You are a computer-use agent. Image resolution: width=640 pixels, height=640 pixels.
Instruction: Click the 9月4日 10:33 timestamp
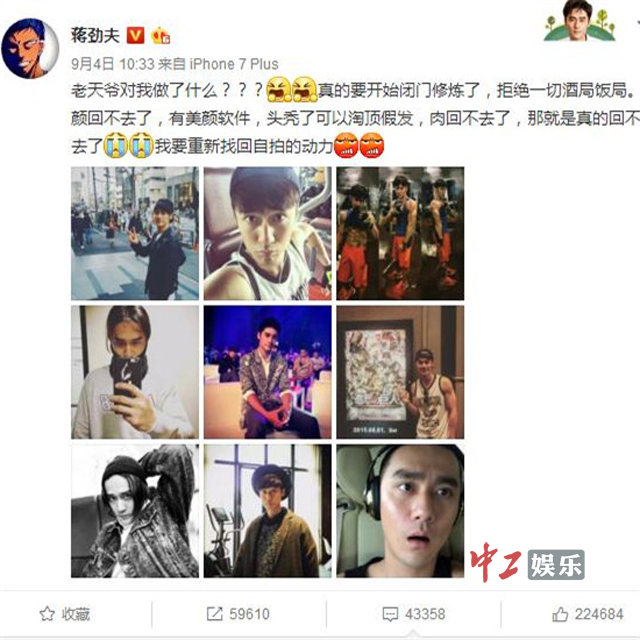point(113,64)
